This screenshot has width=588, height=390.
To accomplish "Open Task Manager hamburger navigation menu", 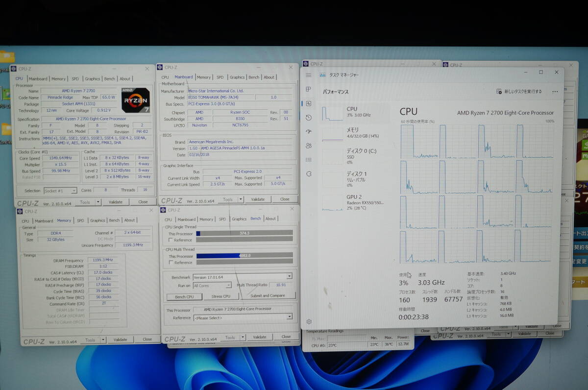I will click(308, 75).
